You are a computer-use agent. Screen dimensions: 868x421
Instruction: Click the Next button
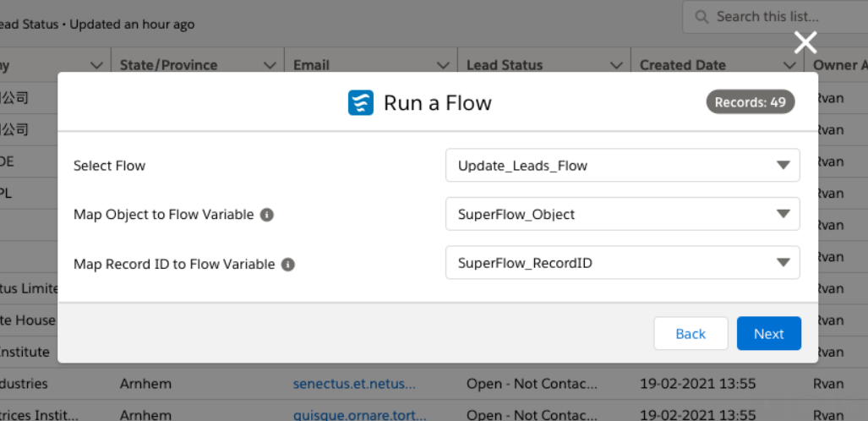tap(769, 333)
